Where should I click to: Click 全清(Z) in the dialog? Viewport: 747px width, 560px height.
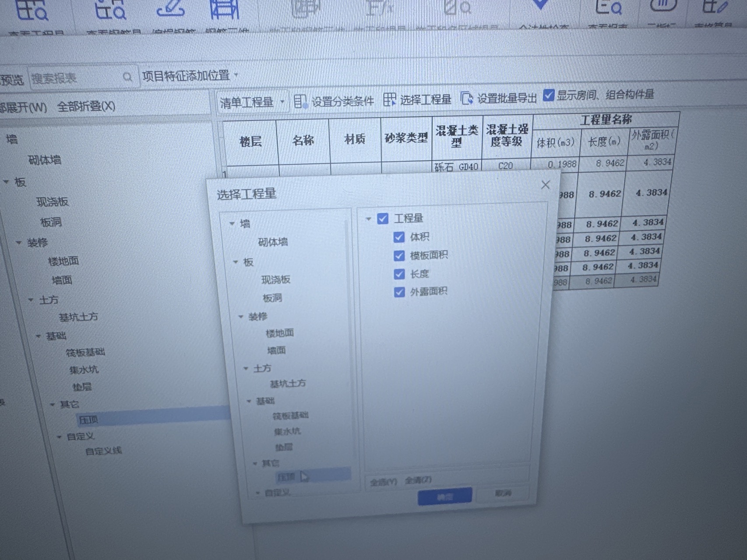pos(418,480)
